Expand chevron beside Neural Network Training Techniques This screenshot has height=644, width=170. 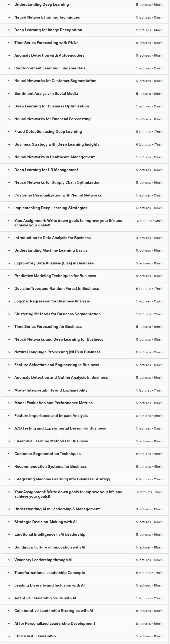point(9,17)
